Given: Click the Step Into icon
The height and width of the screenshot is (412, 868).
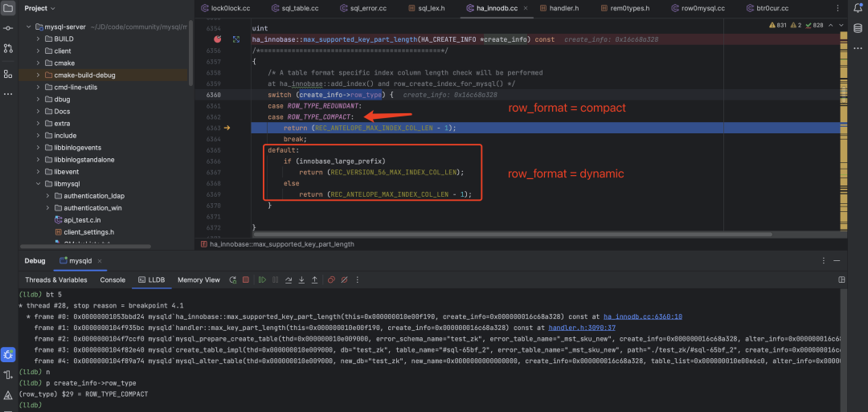Looking at the screenshot, I should [x=301, y=279].
